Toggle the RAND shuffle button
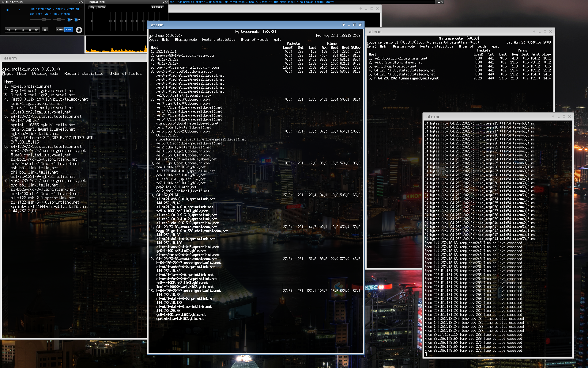Viewport: 588px width, 368px height. tap(60, 30)
